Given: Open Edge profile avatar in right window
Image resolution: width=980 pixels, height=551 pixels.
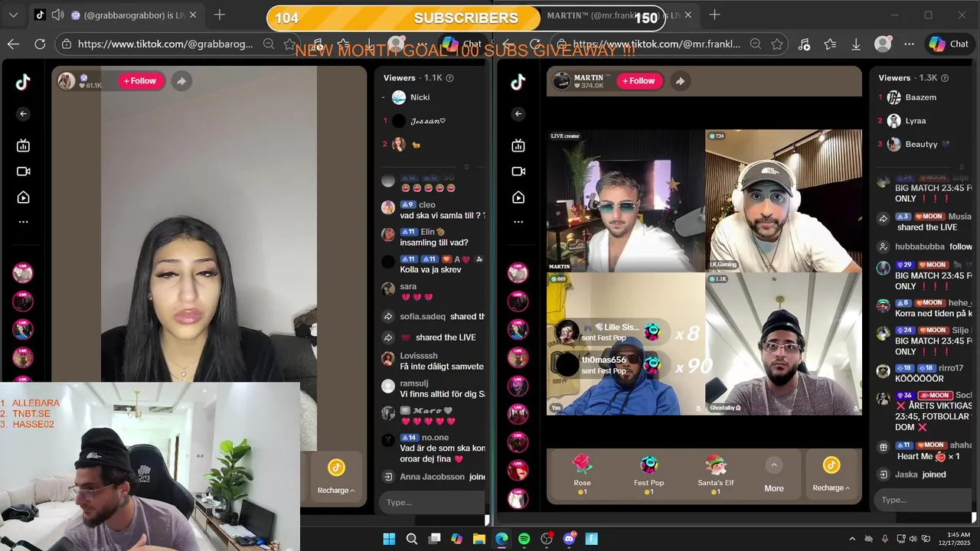Looking at the screenshot, I should tap(883, 44).
